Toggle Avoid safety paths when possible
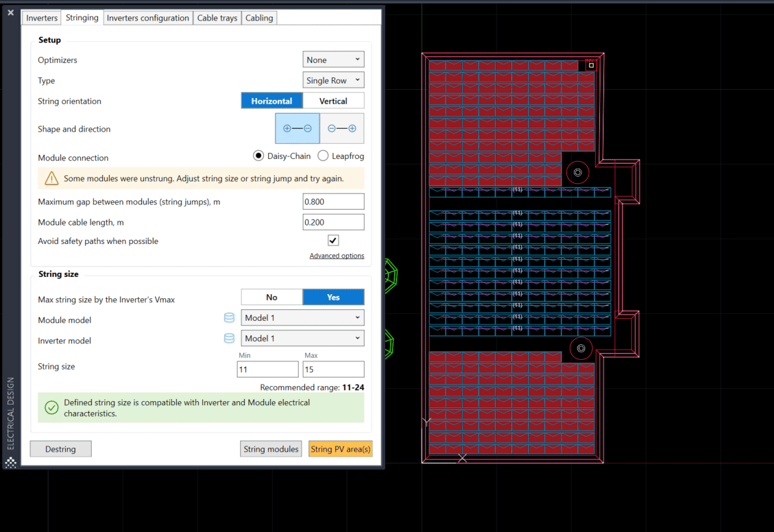The height and width of the screenshot is (532, 774). (x=332, y=240)
